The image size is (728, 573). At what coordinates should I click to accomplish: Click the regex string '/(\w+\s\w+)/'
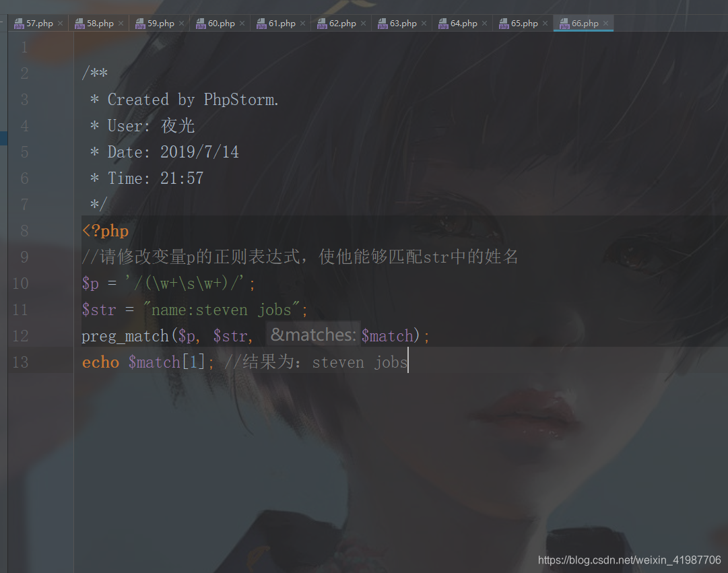(x=186, y=283)
